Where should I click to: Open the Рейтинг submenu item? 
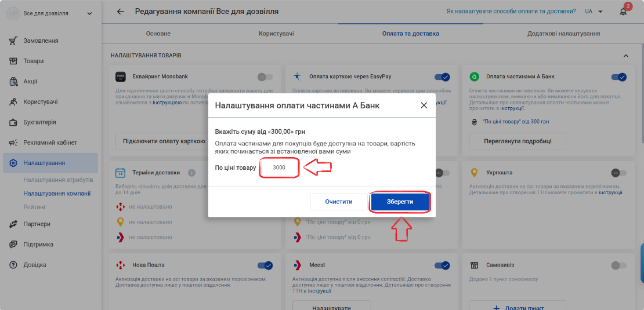click(34, 207)
